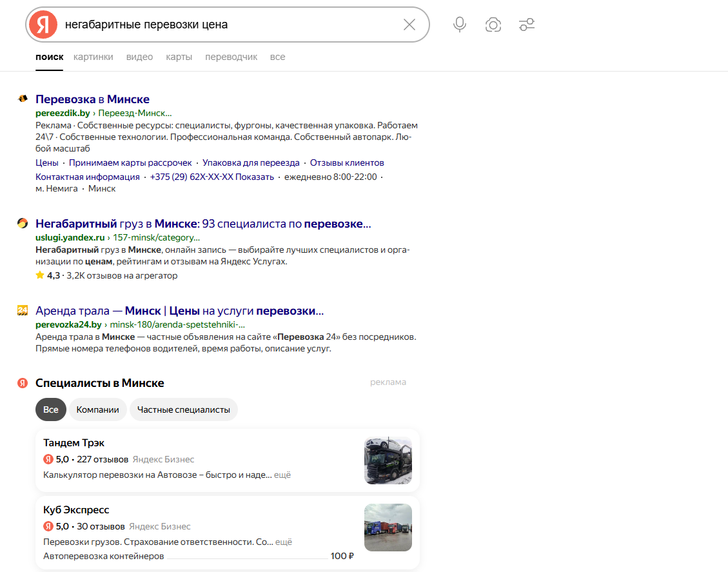728x572 pixels.
Task: Click the rating icon of Куб Экспресс
Action: (x=48, y=526)
